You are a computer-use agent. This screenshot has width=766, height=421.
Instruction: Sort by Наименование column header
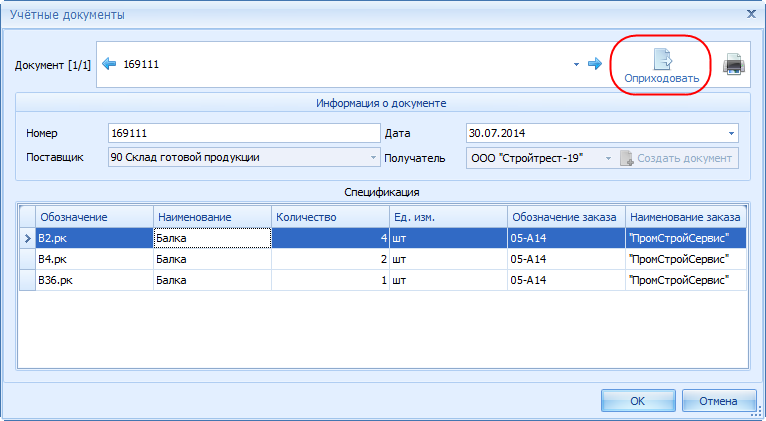click(x=213, y=217)
